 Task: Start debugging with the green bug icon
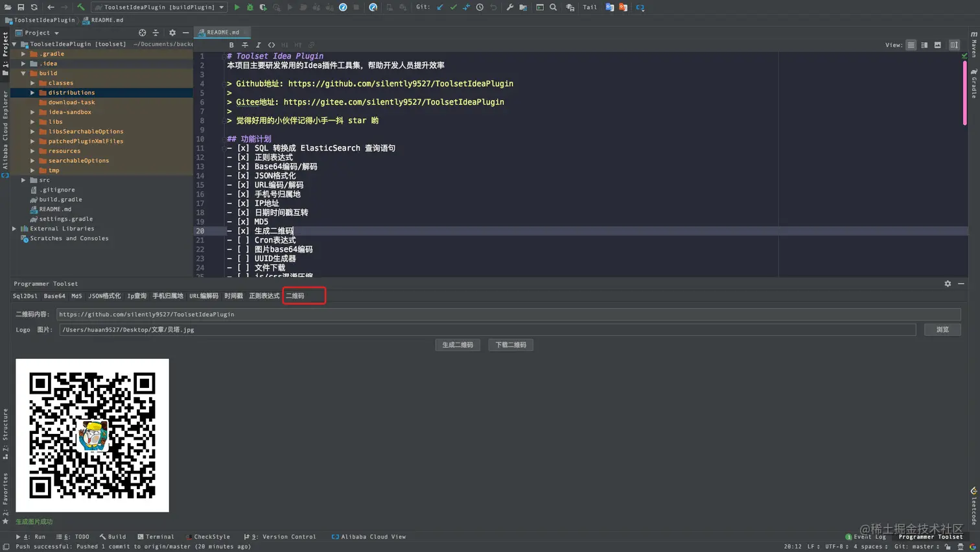tap(250, 7)
